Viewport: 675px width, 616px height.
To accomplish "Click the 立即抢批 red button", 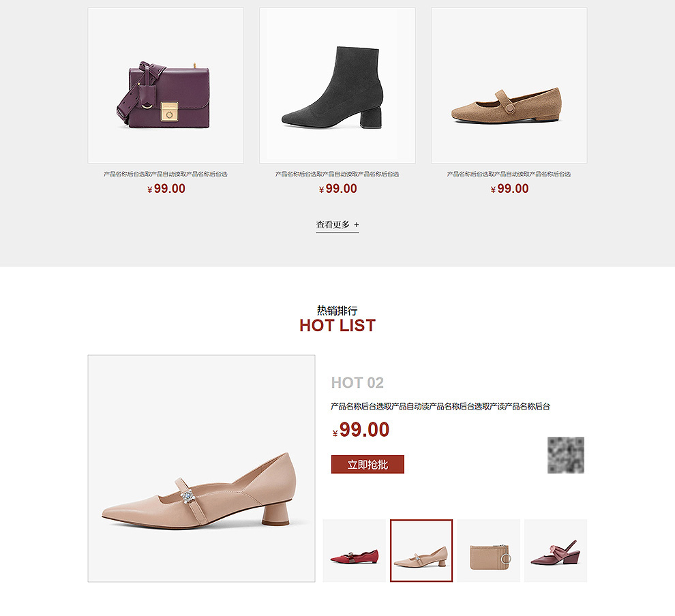I will [x=367, y=465].
